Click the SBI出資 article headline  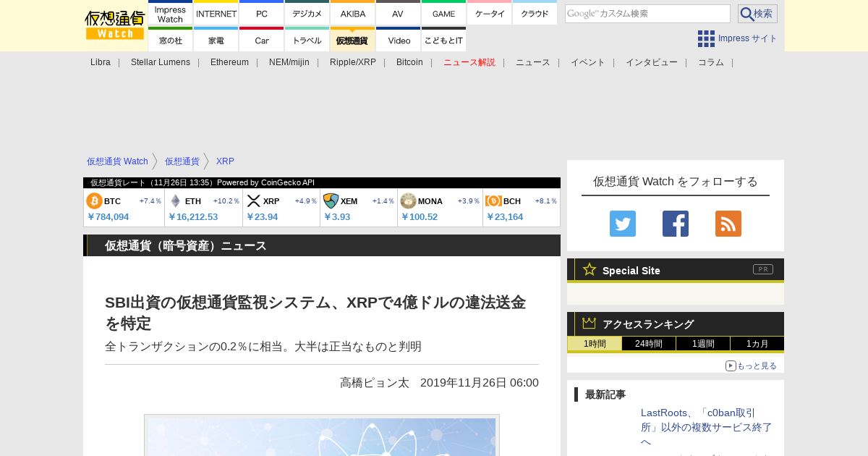[x=315, y=312]
